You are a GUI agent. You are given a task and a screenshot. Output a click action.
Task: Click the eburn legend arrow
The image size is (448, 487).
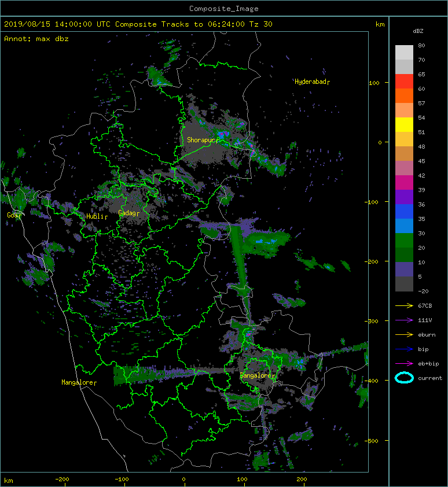(x=404, y=335)
